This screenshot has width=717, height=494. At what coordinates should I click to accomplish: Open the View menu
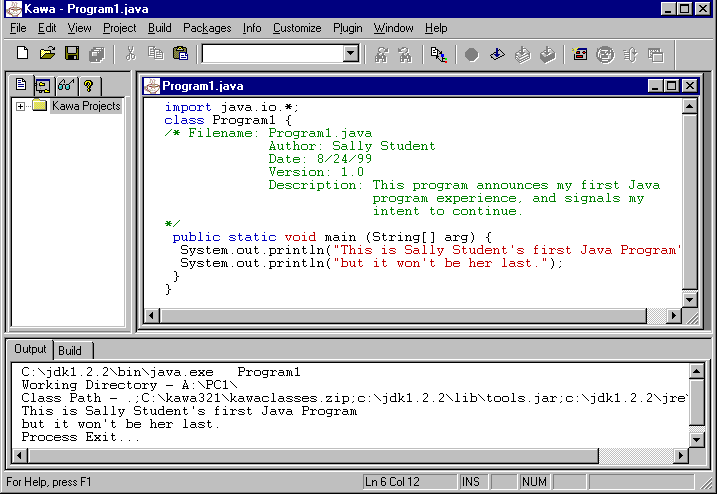point(80,28)
